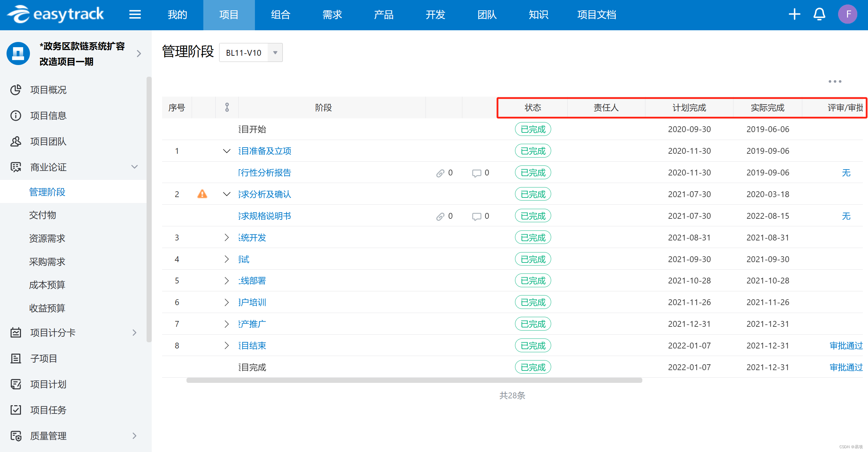Image resolution: width=868 pixels, height=452 pixels.
Task: Select 采购需求 in sidebar
Action: 47,262
